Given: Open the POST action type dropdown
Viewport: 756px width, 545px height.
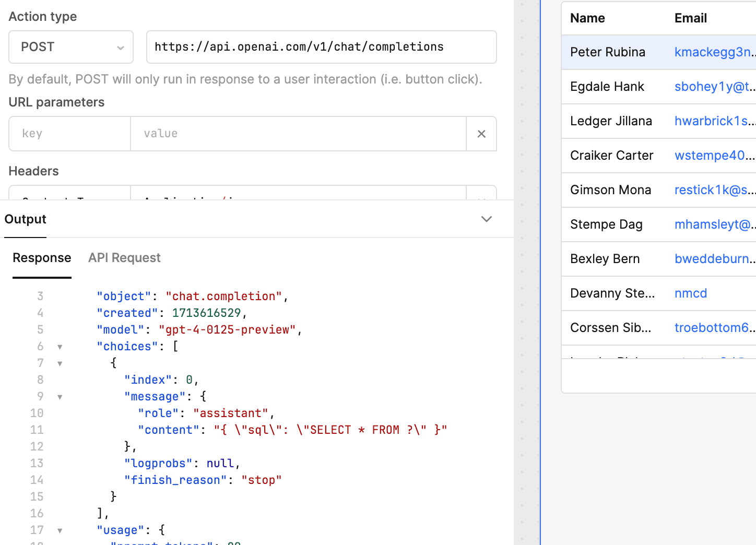Looking at the screenshot, I should [71, 47].
